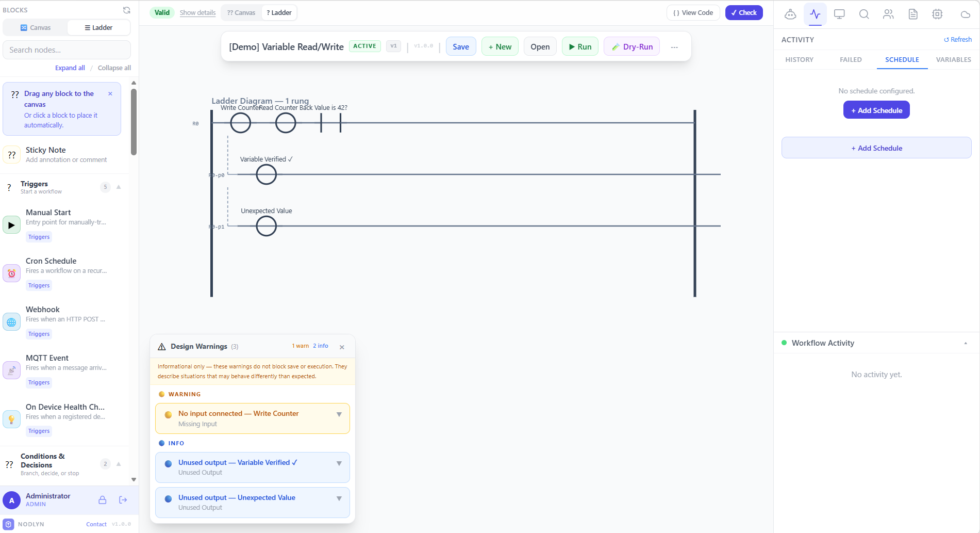The image size is (980, 533).
Task: Click the Read Counter Back coil
Action: pyautogui.click(x=286, y=123)
